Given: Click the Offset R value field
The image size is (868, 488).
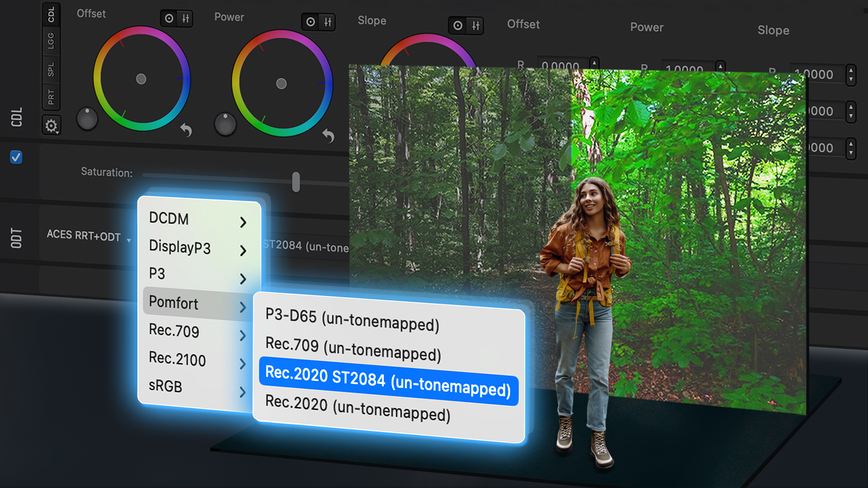Looking at the screenshot, I should [563, 62].
